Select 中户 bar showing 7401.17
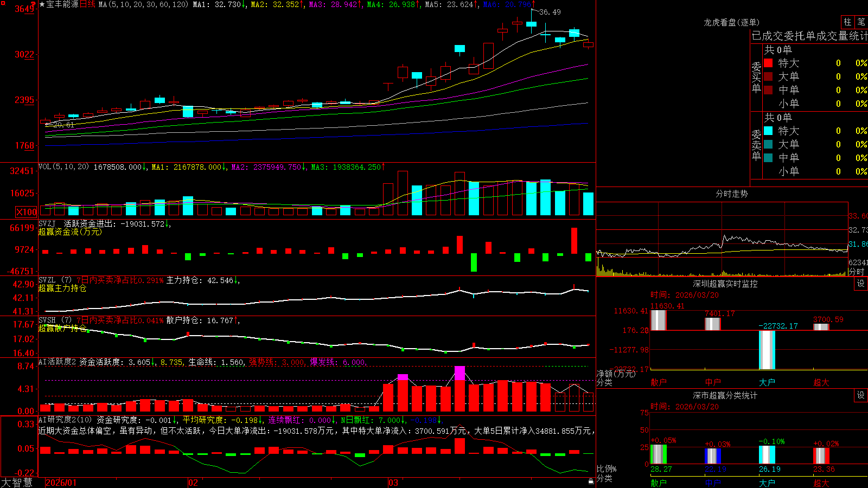This screenshot has height=488, width=868. click(x=713, y=324)
